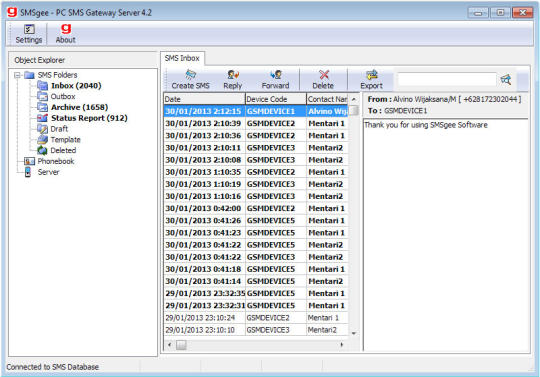
Task: Select Template label in tree
Action: 65,139
